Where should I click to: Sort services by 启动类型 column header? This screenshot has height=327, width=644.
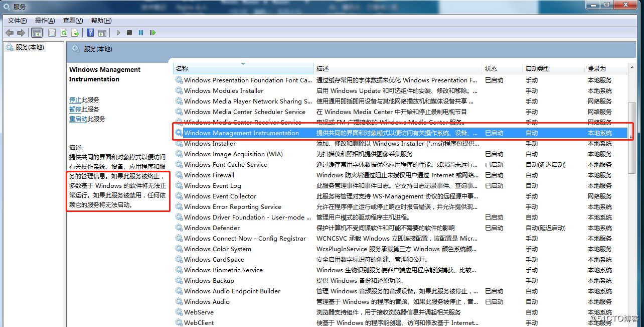(x=537, y=69)
